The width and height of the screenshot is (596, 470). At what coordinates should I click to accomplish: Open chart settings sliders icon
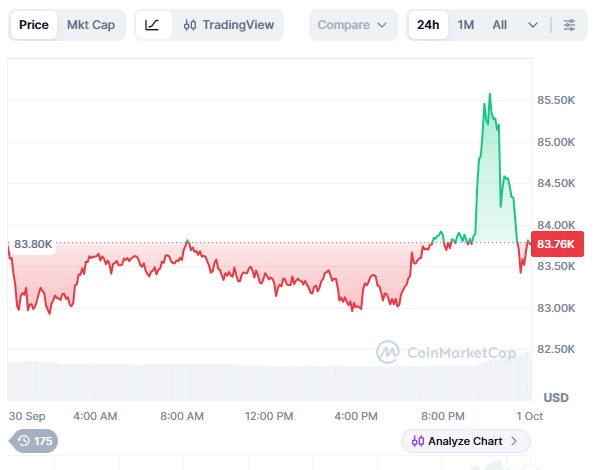click(569, 25)
